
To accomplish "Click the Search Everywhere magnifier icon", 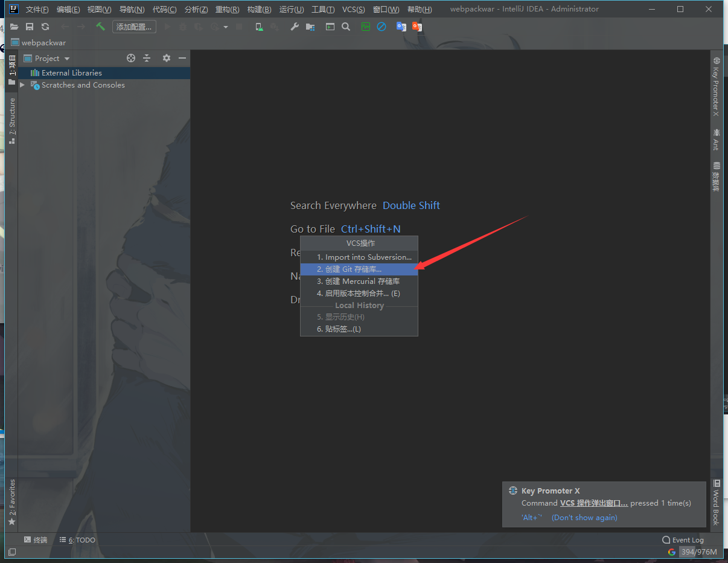I will pyautogui.click(x=346, y=27).
